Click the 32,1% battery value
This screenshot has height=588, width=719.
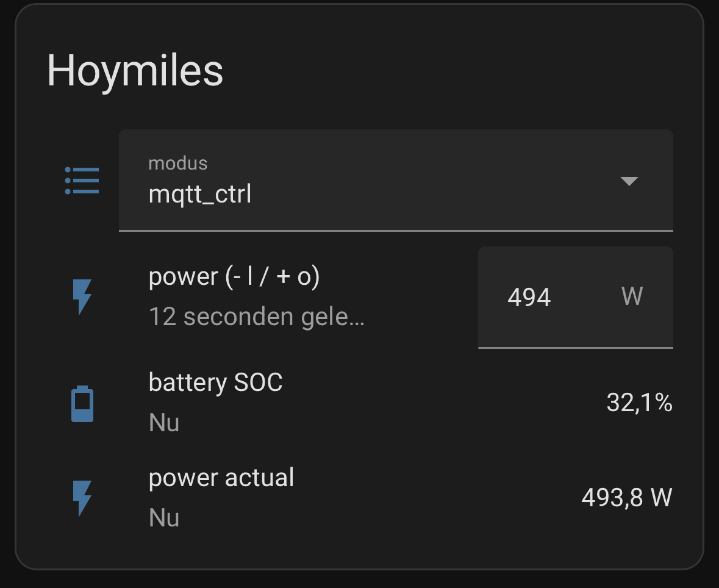point(639,403)
